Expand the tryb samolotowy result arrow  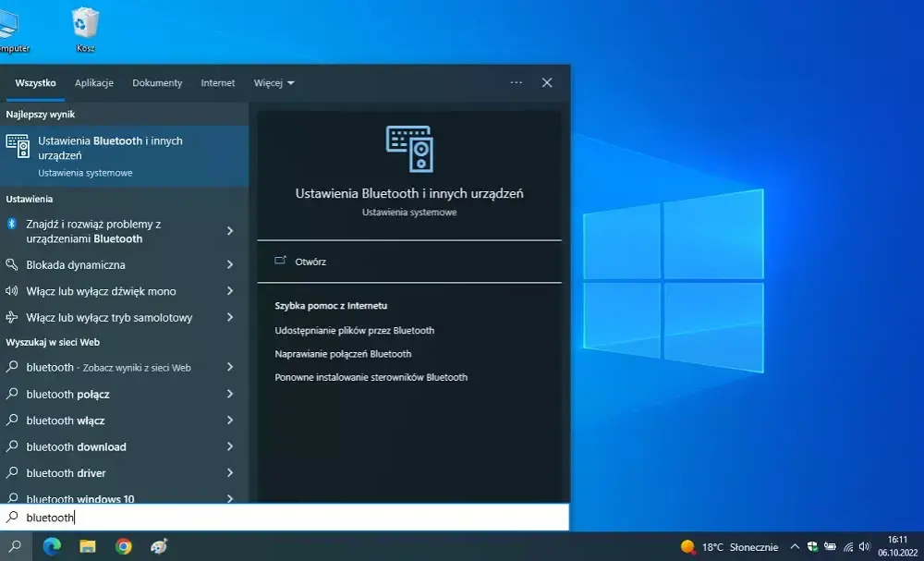[x=230, y=318]
